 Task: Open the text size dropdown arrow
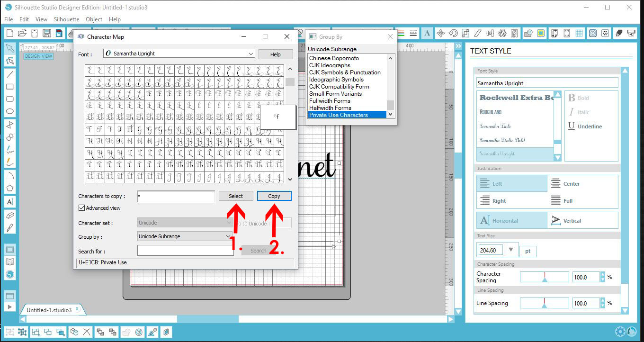point(511,250)
